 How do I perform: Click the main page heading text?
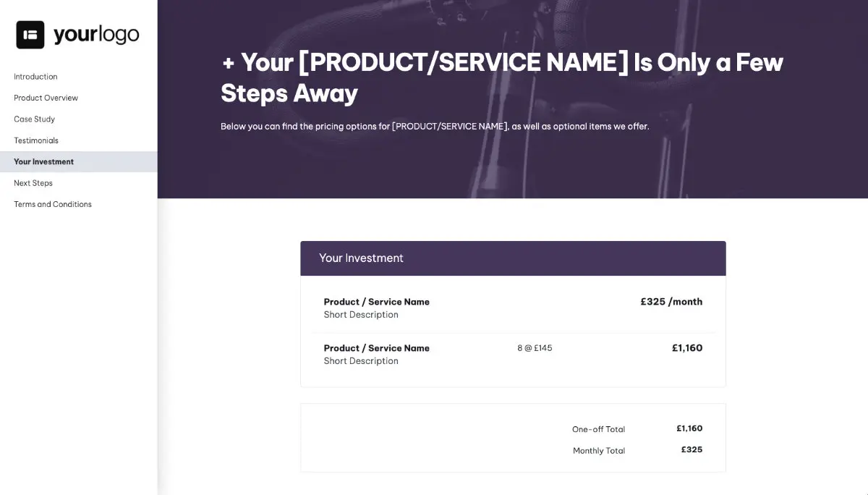[502, 77]
